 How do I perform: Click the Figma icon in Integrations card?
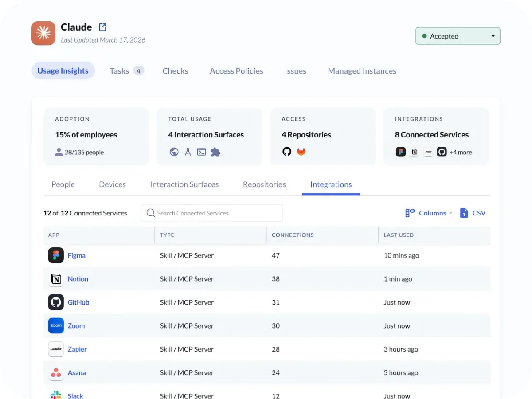point(401,152)
